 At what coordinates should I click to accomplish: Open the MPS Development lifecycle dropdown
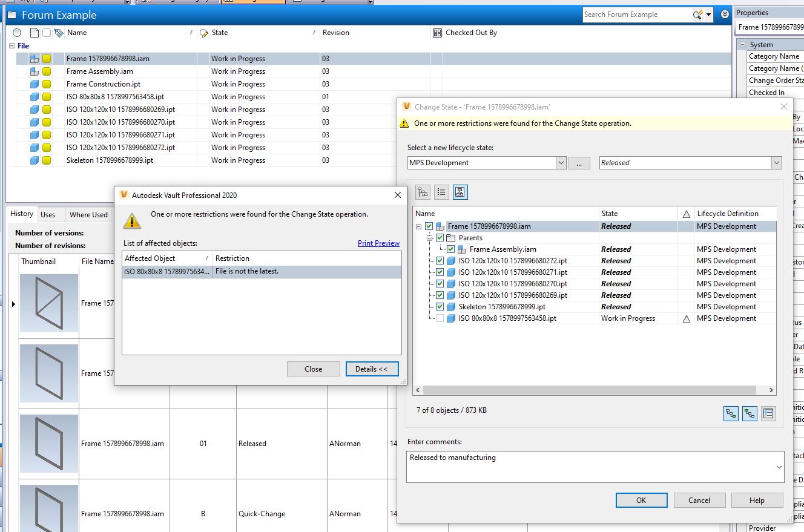[560, 162]
